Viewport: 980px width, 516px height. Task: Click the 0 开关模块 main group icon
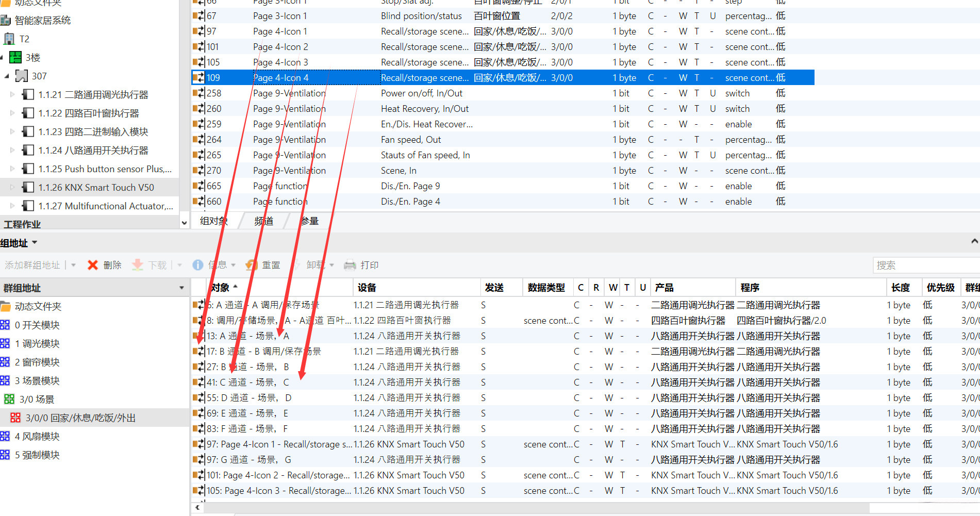(x=5, y=325)
